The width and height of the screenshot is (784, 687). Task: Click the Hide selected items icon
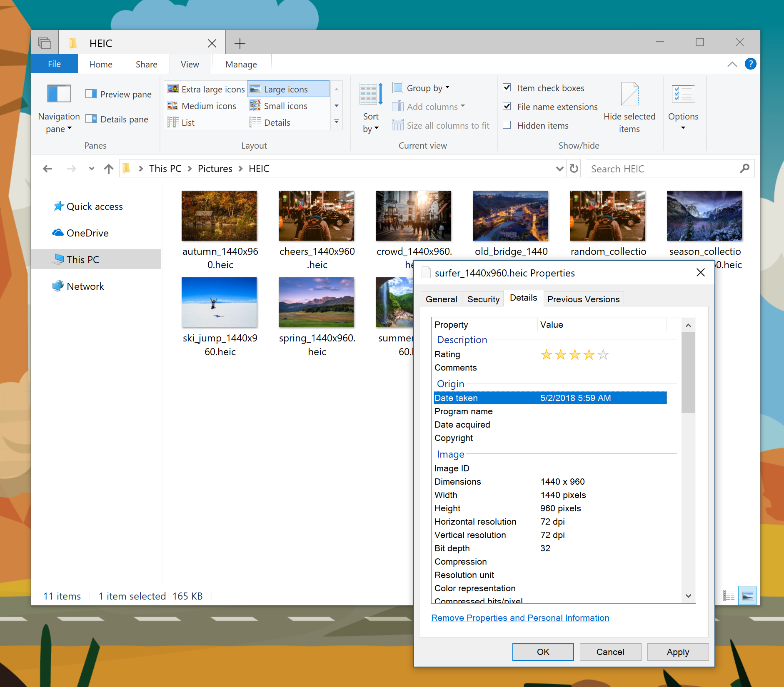[629, 95]
